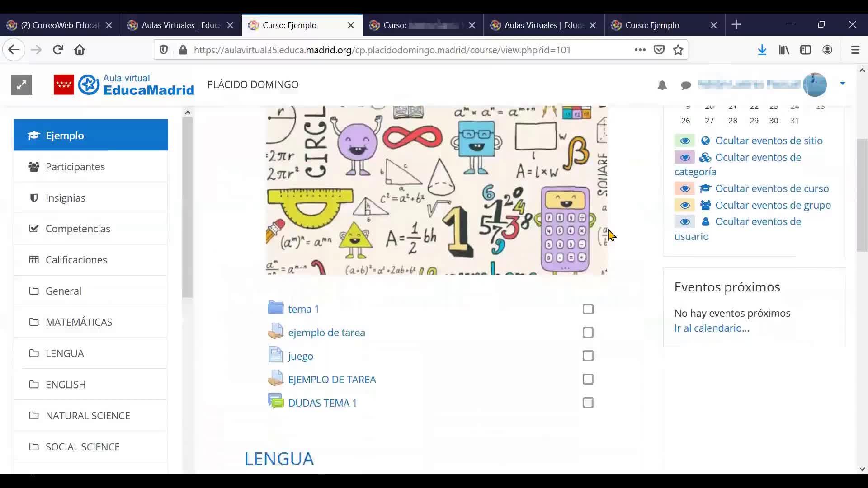Click the fullscreen expand arrows icon
The image size is (868, 488).
click(21, 85)
